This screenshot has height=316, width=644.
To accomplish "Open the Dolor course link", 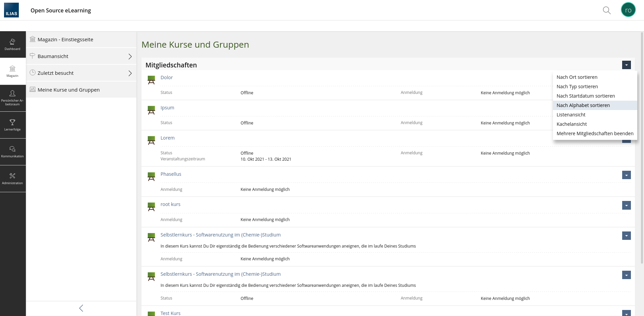I will pyautogui.click(x=166, y=77).
